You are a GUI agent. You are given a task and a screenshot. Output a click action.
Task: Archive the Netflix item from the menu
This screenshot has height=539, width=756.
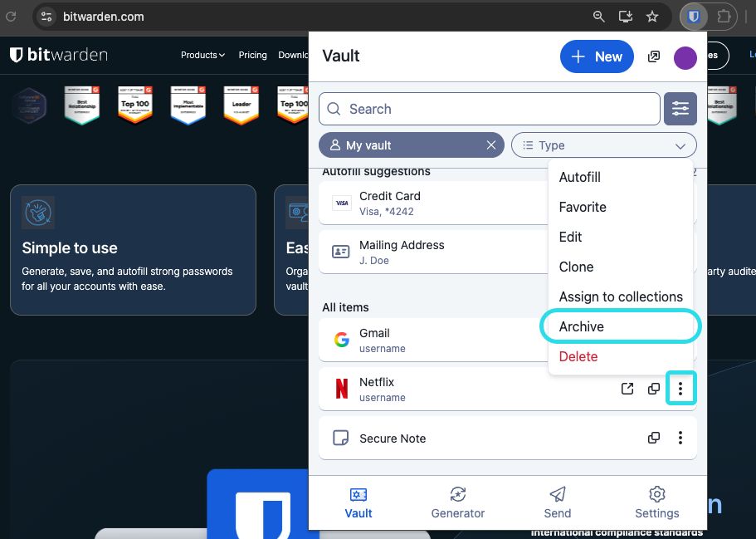[x=581, y=326]
